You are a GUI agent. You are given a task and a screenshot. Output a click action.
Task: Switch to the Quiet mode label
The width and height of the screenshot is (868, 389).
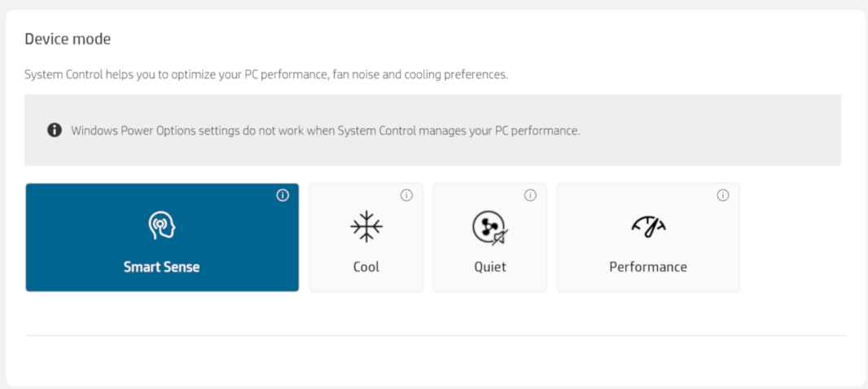pos(490,267)
